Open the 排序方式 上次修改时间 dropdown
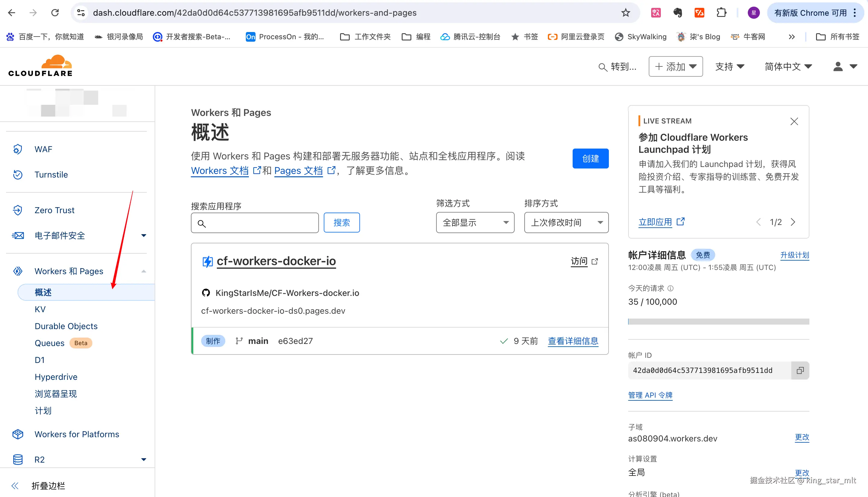Screen dimensions: 868x497 click(566, 223)
